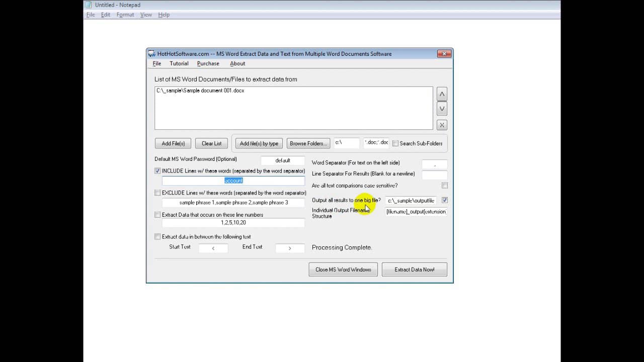Click the output file path field c:\_sample\outputfile

[411, 201]
